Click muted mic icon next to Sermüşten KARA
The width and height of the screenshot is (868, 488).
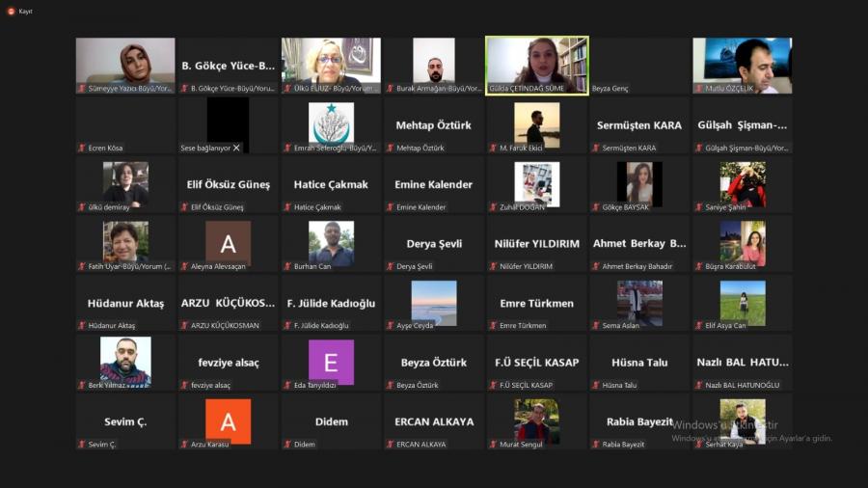point(596,148)
